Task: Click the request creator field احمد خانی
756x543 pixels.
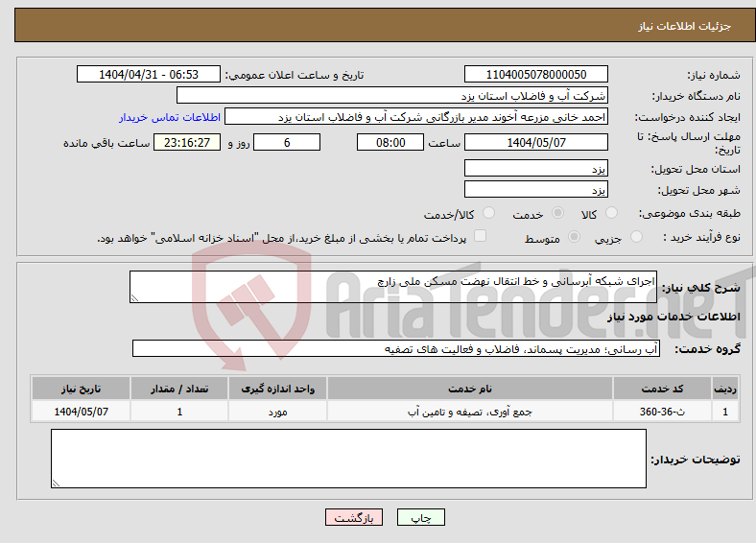Action: (x=416, y=117)
